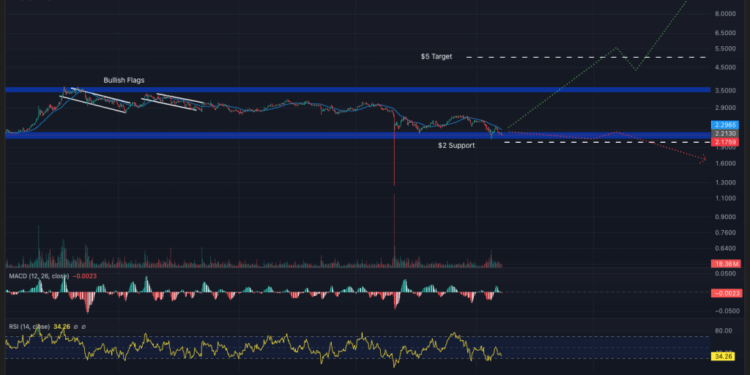This screenshot has width=750, height=375.
Task: Click the 4.5000 price axis label
Action: click(726, 67)
